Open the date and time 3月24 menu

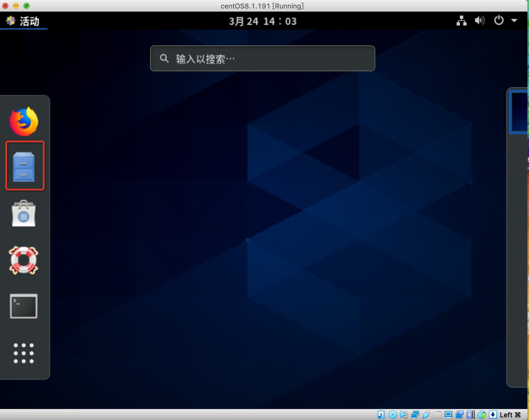263,21
